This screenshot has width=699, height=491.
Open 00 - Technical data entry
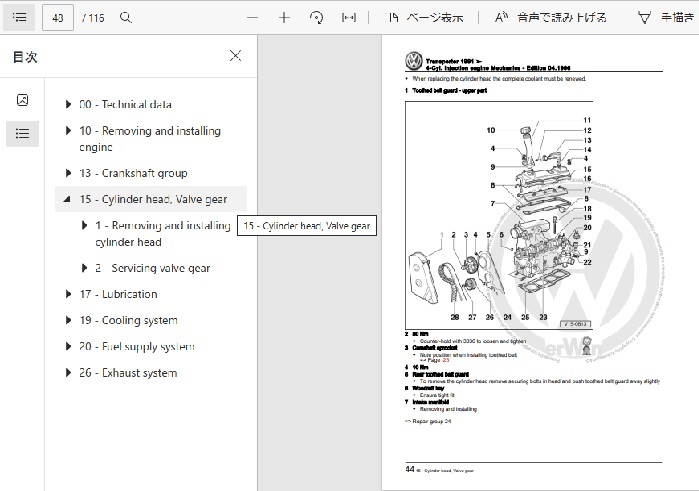pos(125,104)
